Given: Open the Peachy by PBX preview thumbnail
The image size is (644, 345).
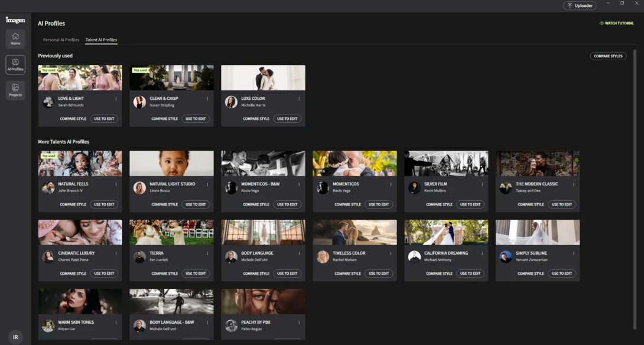Looking at the screenshot, I should [264, 301].
